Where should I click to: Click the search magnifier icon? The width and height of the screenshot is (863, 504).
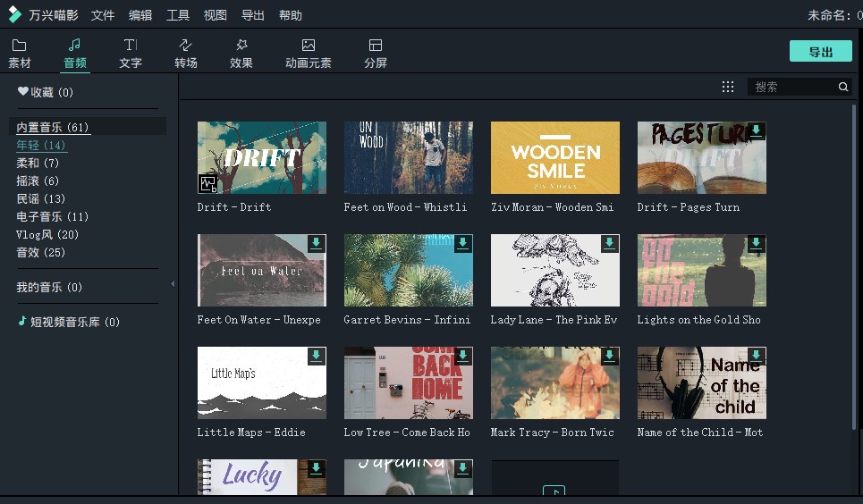(842, 87)
